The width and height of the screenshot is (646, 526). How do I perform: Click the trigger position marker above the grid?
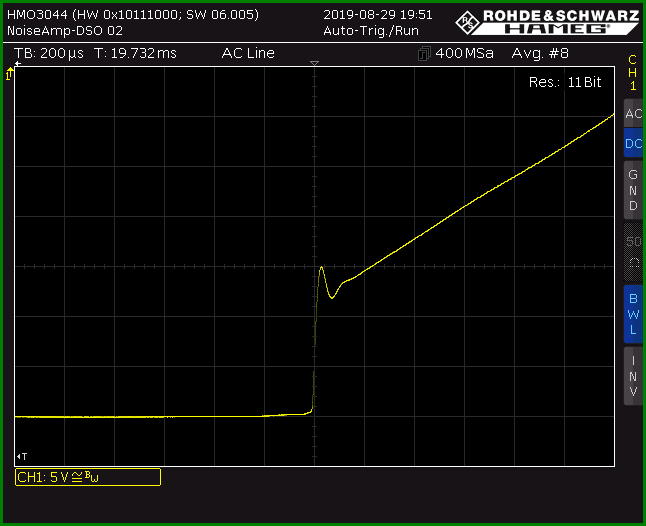coord(314,63)
